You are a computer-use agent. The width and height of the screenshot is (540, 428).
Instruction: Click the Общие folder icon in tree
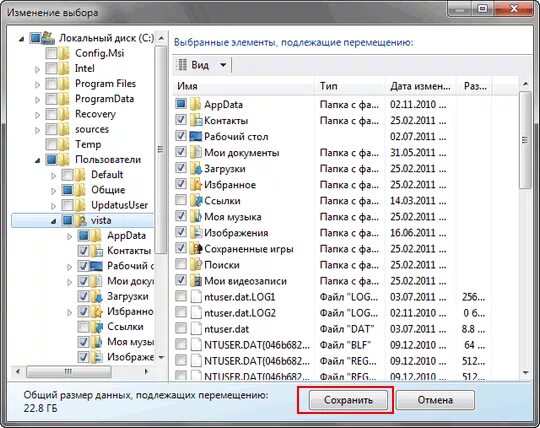point(80,190)
